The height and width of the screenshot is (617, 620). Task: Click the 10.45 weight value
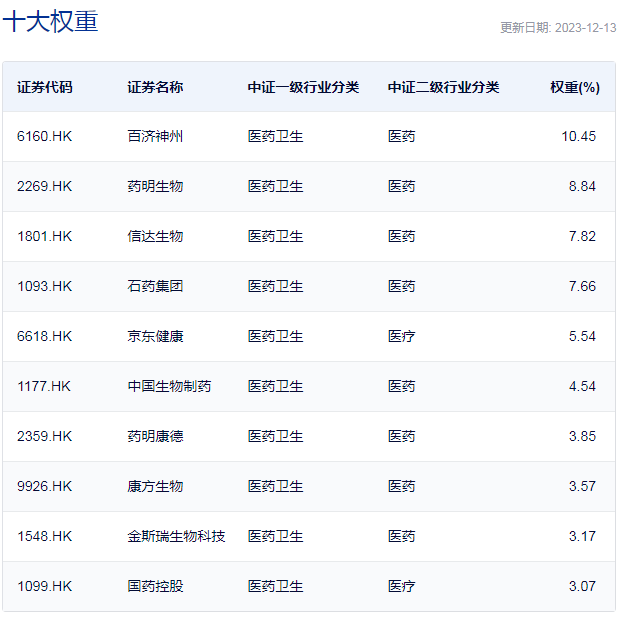tap(578, 136)
